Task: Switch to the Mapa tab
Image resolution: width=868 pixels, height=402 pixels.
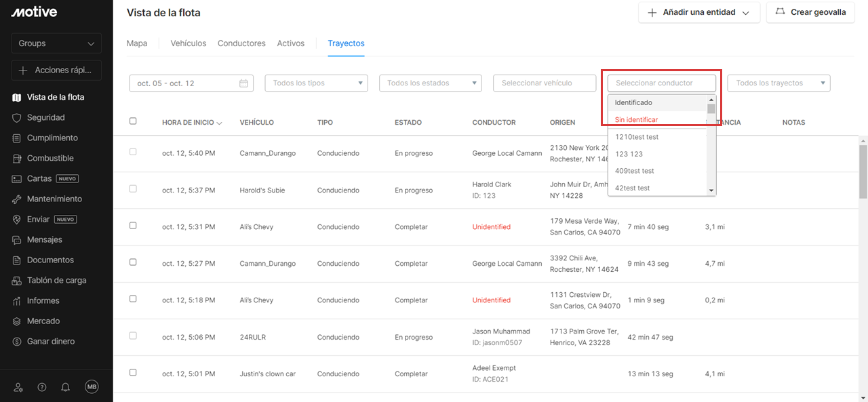Action: 137,43
